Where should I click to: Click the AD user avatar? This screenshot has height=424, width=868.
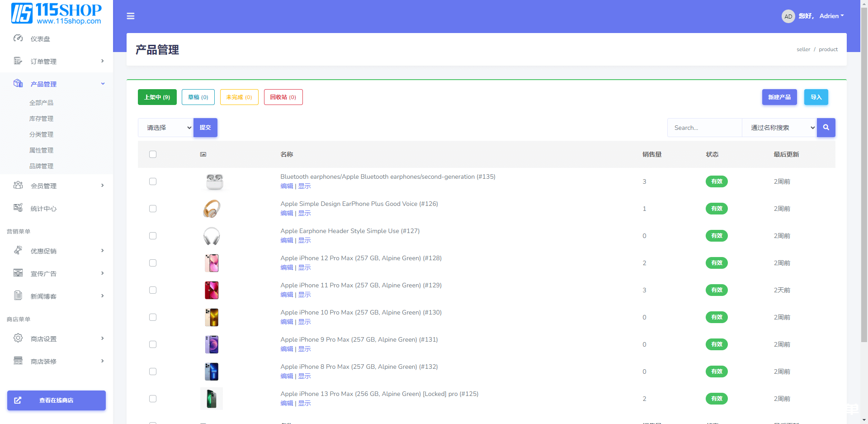(x=788, y=16)
